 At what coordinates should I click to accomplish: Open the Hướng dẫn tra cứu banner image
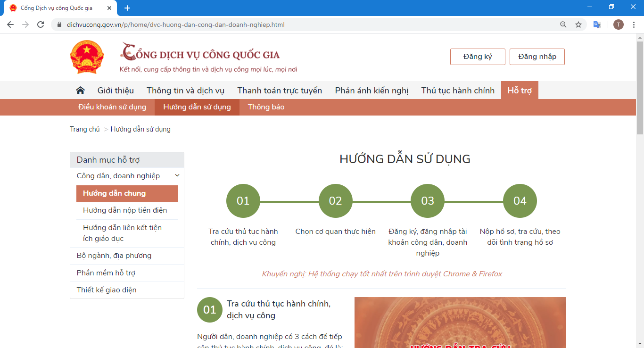pos(460,323)
